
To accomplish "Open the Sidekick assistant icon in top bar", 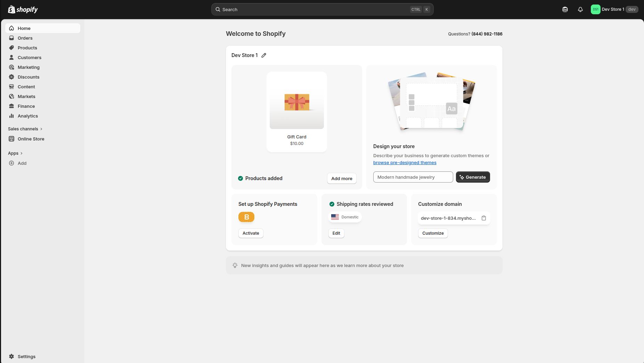I will coord(565,9).
